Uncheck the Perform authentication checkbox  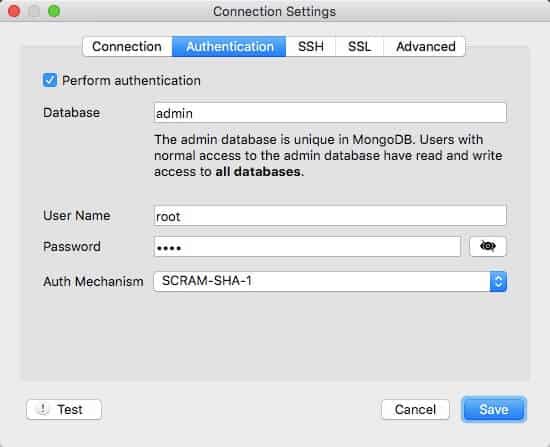point(50,80)
